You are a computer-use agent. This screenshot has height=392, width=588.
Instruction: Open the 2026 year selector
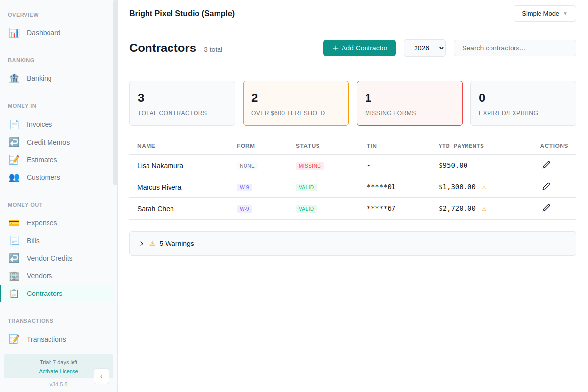click(x=424, y=48)
